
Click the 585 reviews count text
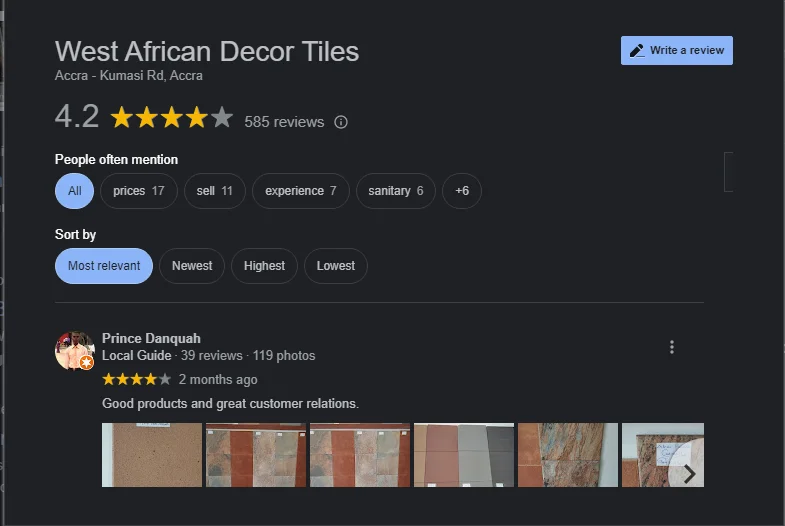click(x=284, y=122)
